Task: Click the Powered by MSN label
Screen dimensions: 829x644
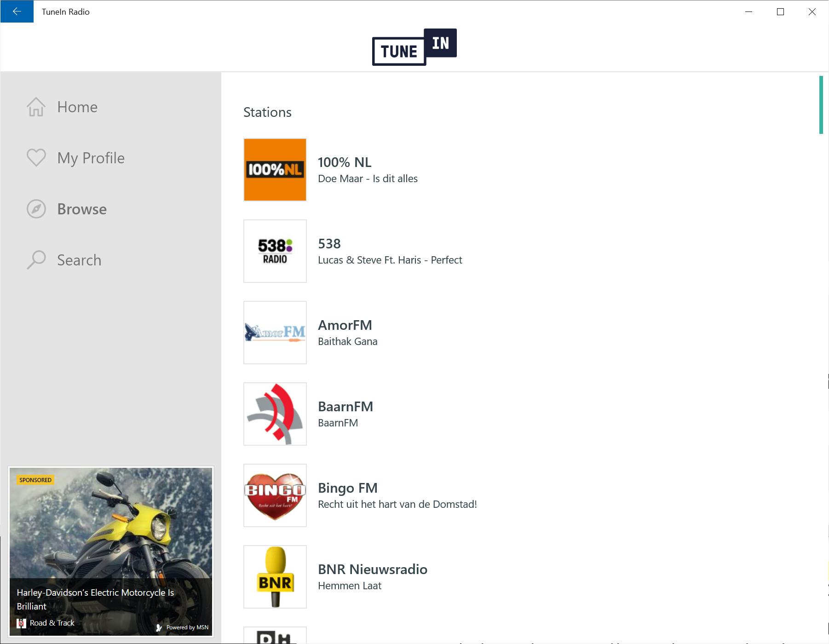Action: [187, 627]
